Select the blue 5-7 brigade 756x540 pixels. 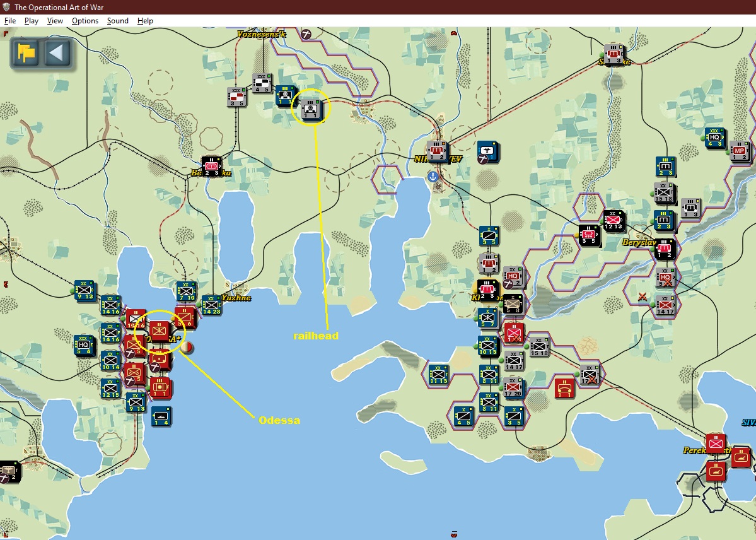tap(488, 319)
